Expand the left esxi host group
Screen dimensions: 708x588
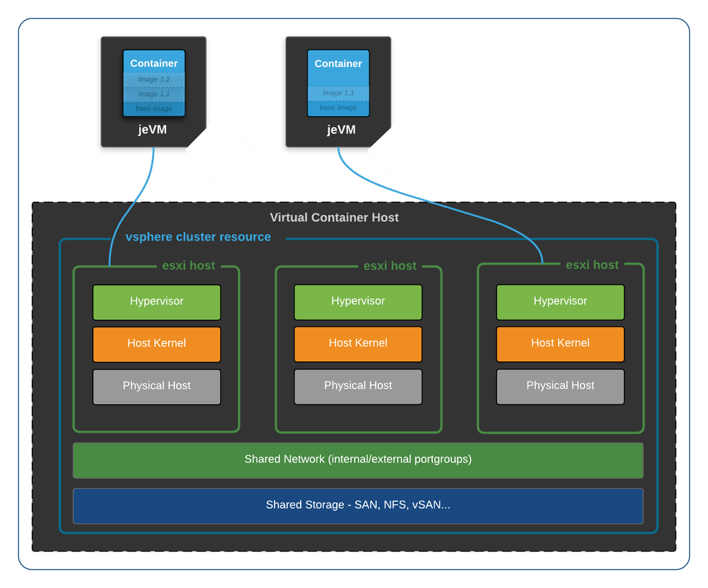[x=189, y=265]
